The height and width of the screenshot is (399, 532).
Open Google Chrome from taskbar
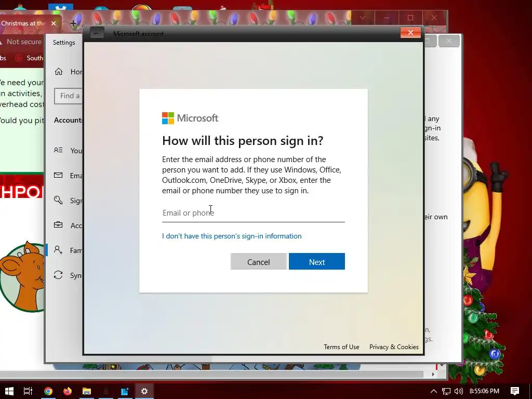[48, 391]
